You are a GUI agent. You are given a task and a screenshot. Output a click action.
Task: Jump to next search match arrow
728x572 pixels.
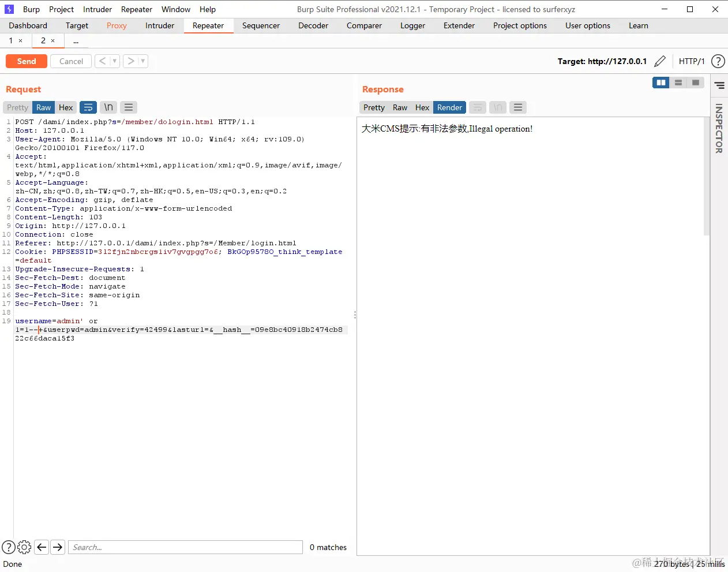(x=58, y=547)
